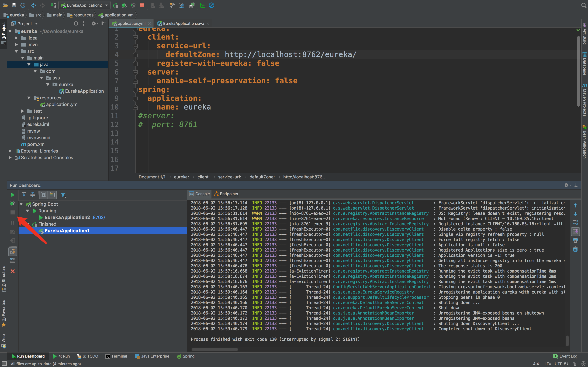Collapse the Spring Boot node in Run Dashboard

click(x=21, y=204)
